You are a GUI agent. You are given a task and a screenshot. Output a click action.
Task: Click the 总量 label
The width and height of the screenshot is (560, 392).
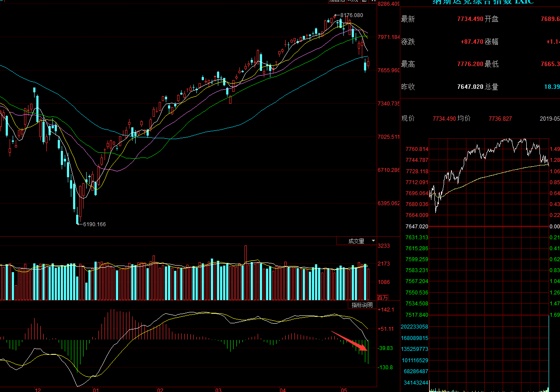click(492, 87)
